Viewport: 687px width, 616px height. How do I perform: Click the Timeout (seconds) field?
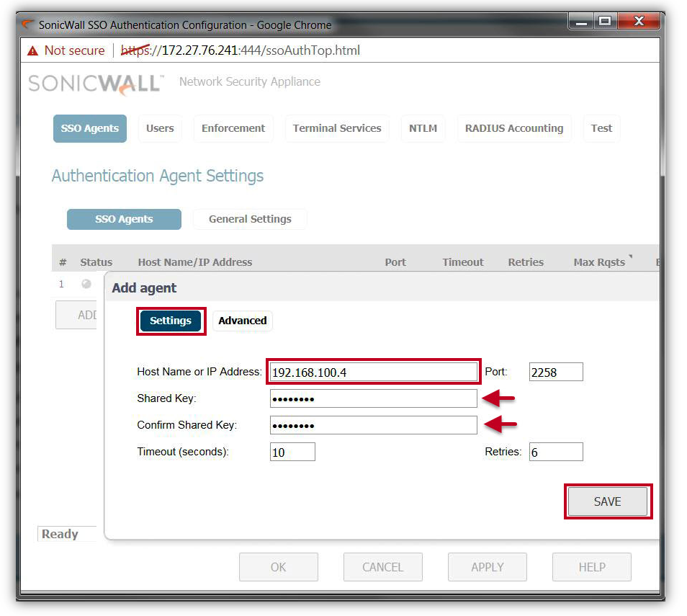click(x=292, y=452)
